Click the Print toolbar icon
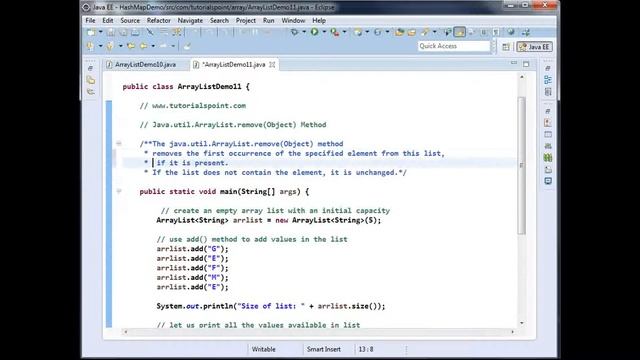This screenshot has width=640, height=360. pyautogui.click(x=135, y=32)
